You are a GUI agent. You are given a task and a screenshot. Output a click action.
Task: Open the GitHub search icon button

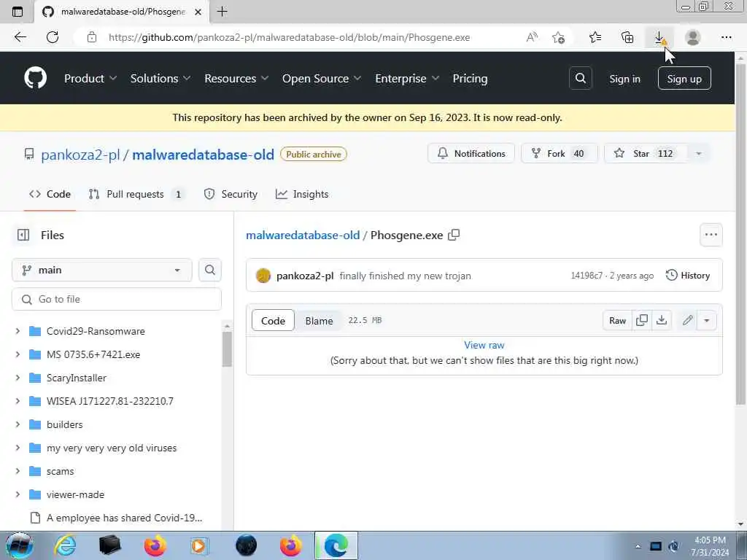(x=580, y=78)
